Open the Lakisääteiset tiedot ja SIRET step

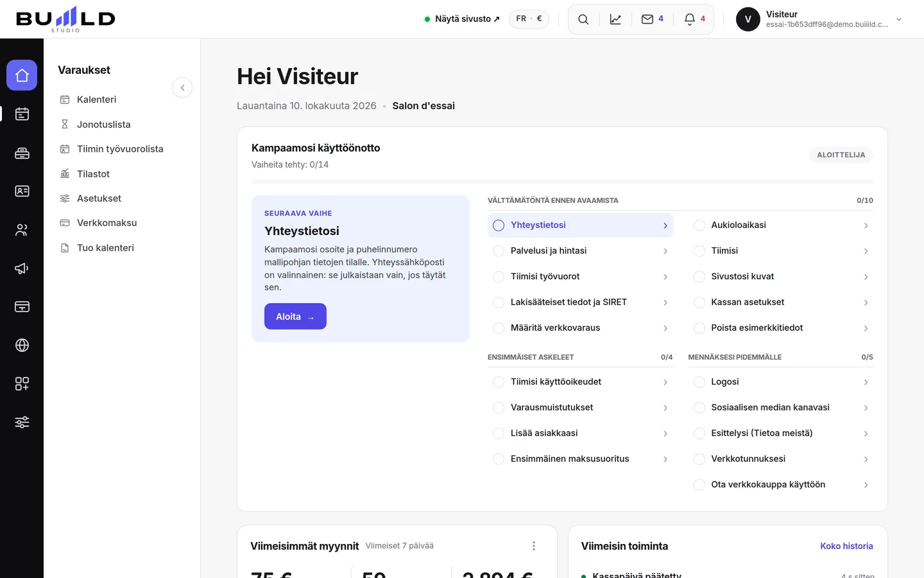tap(580, 302)
